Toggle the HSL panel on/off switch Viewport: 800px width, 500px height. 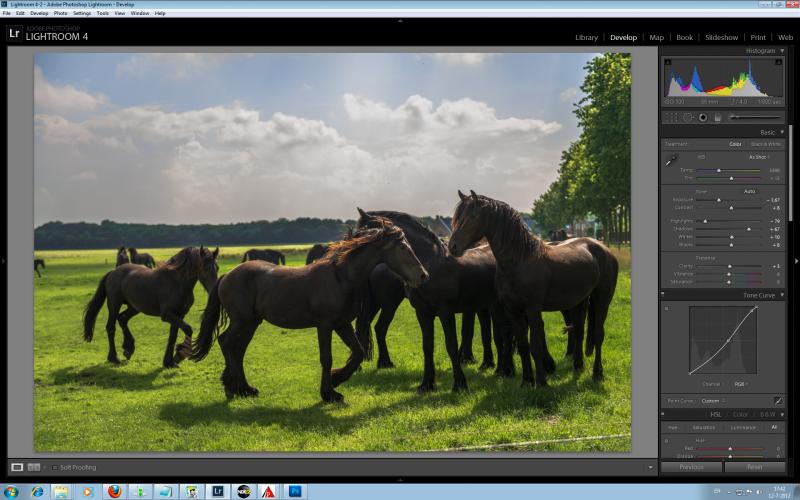tap(663, 414)
